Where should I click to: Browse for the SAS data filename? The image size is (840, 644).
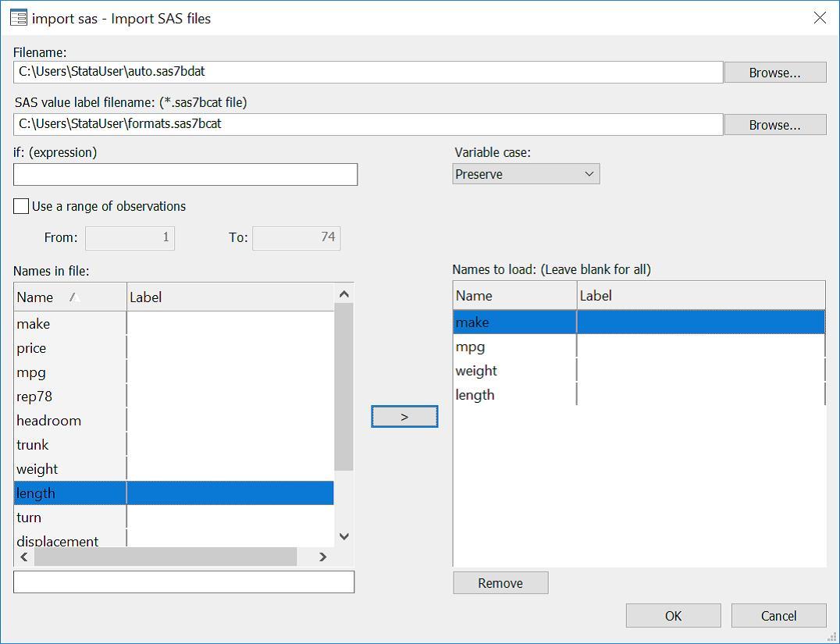click(774, 73)
